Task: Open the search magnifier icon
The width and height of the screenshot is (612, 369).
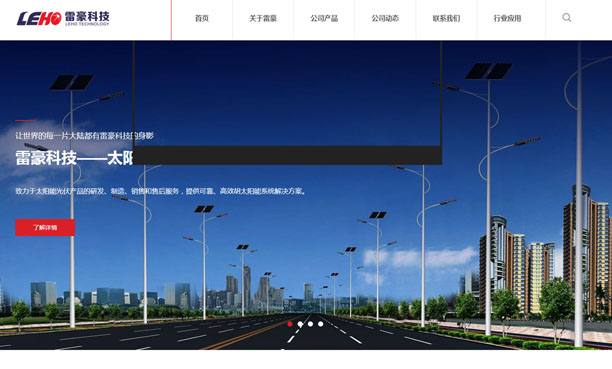Action: (x=567, y=18)
